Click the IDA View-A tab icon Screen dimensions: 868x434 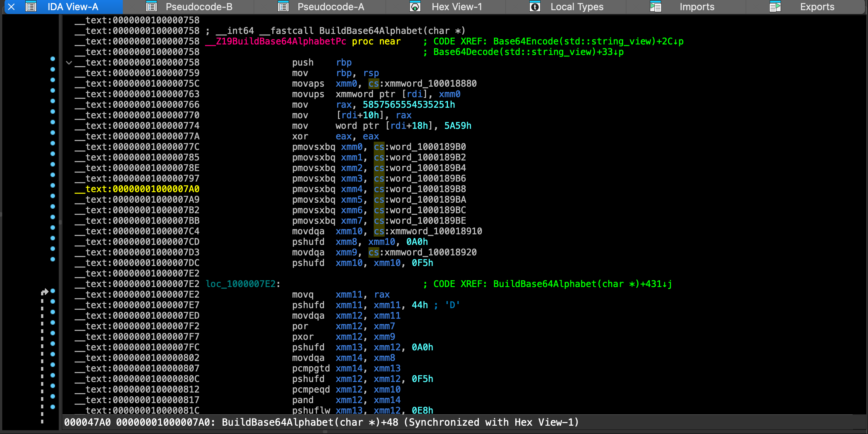click(x=31, y=7)
